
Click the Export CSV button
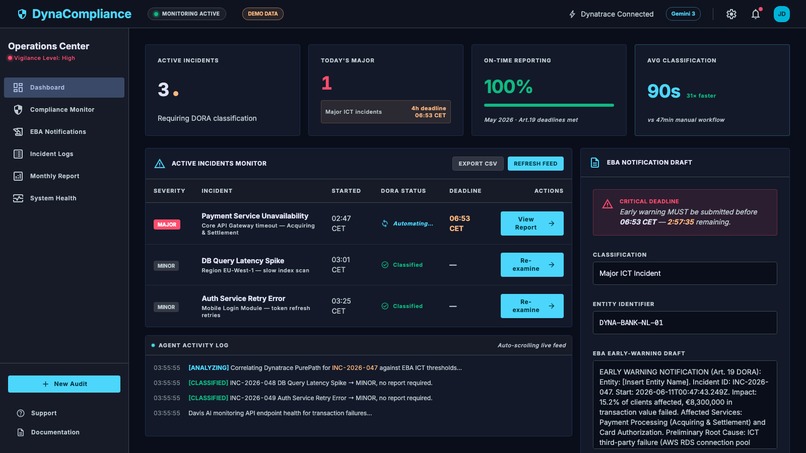pyautogui.click(x=478, y=164)
